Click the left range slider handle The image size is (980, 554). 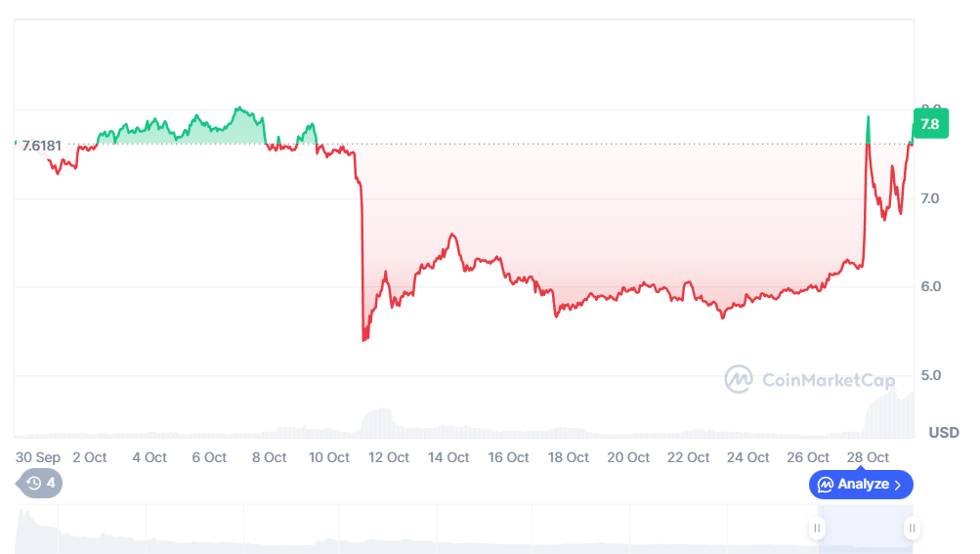click(x=817, y=529)
